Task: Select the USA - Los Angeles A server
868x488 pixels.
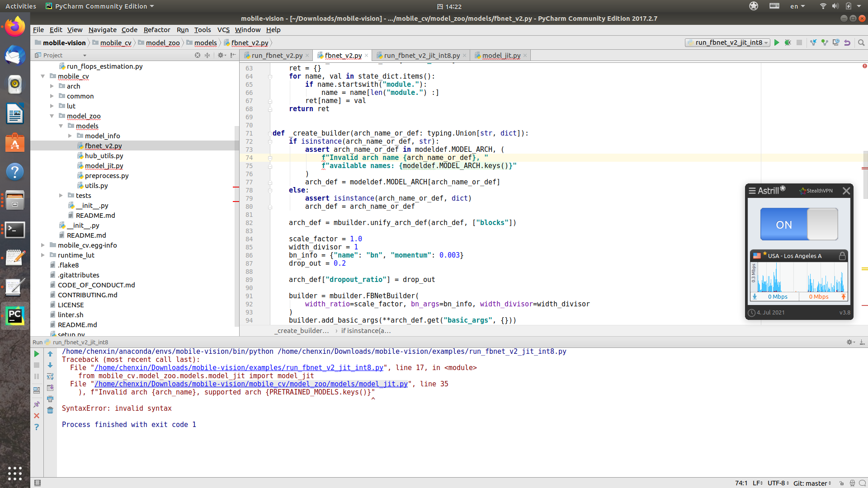Action: (799, 256)
